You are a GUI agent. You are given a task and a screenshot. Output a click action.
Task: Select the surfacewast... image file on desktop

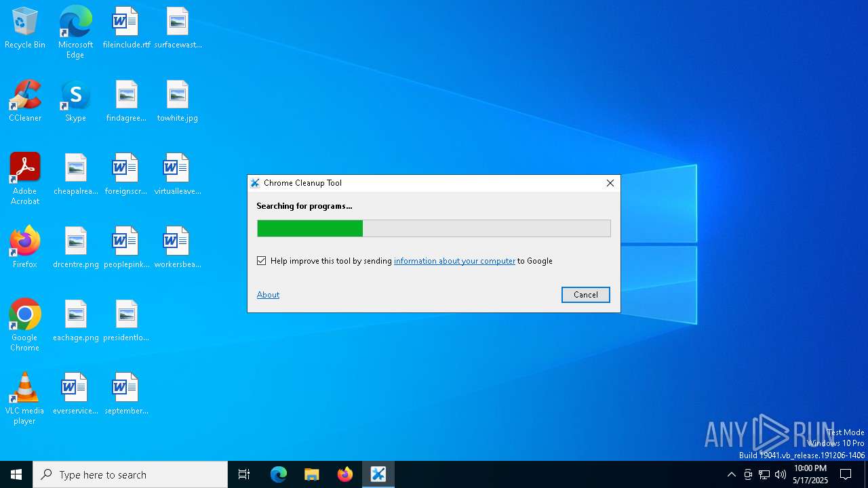tap(178, 28)
